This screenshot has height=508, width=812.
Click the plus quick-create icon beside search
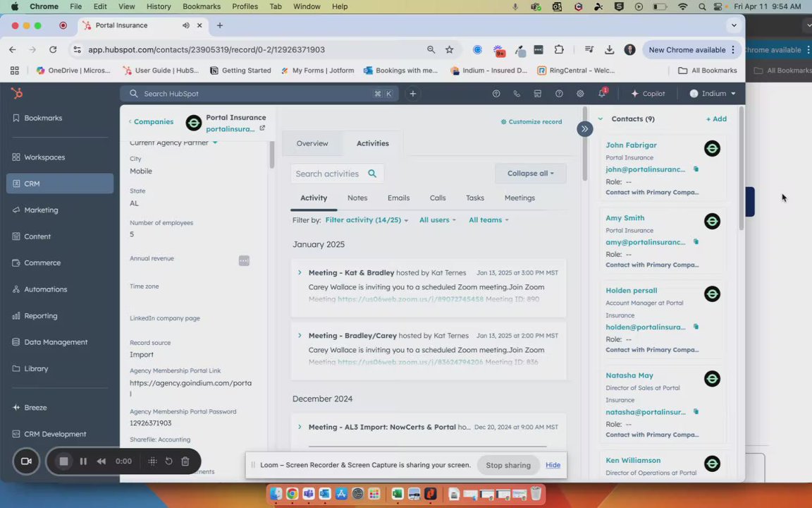tap(413, 94)
